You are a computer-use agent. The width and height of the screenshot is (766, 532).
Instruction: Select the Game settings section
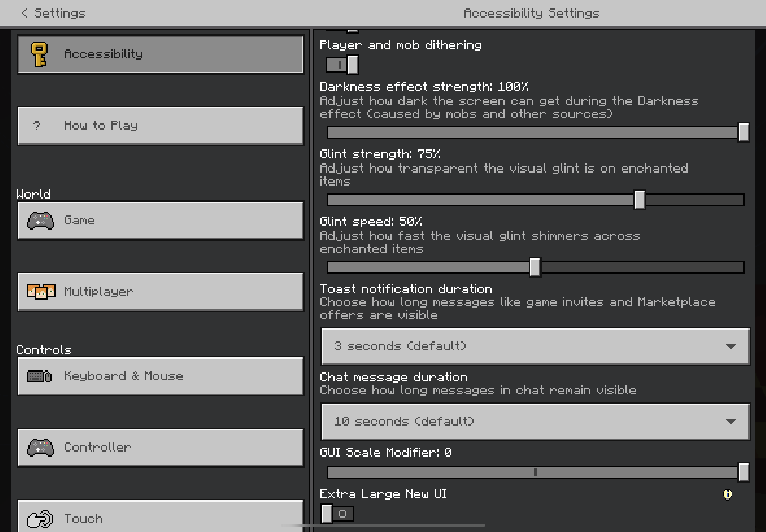[160, 220]
